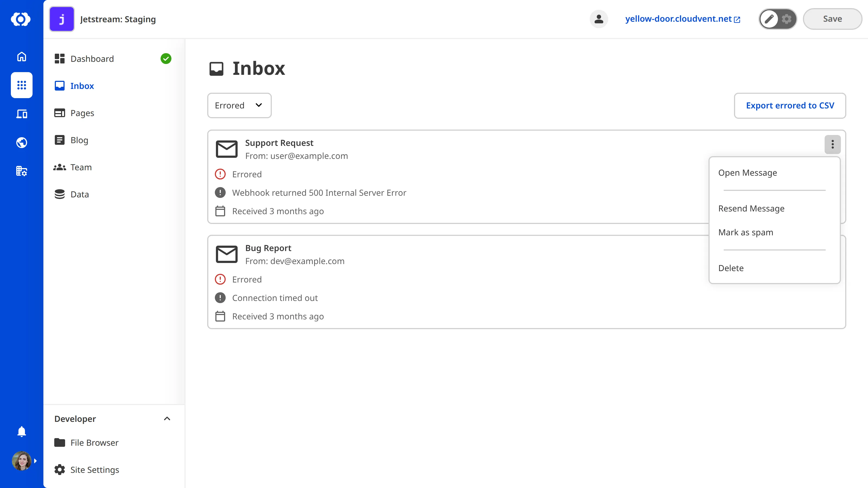The image size is (868, 488).
Task: Select Delete from the message menu
Action: 731,268
